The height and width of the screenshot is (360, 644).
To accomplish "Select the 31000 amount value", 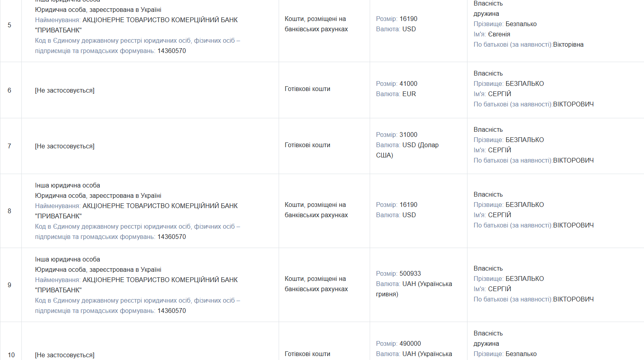I will (408, 135).
